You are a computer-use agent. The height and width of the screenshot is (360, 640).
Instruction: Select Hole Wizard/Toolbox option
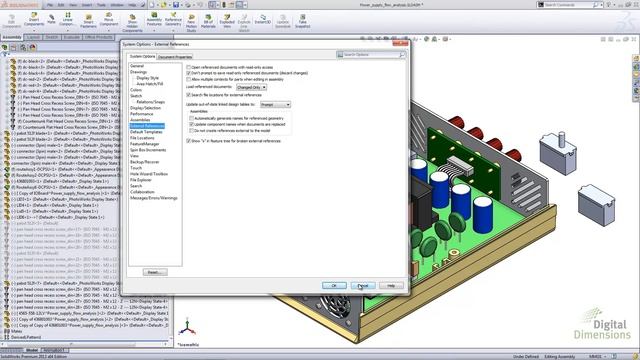coord(149,174)
